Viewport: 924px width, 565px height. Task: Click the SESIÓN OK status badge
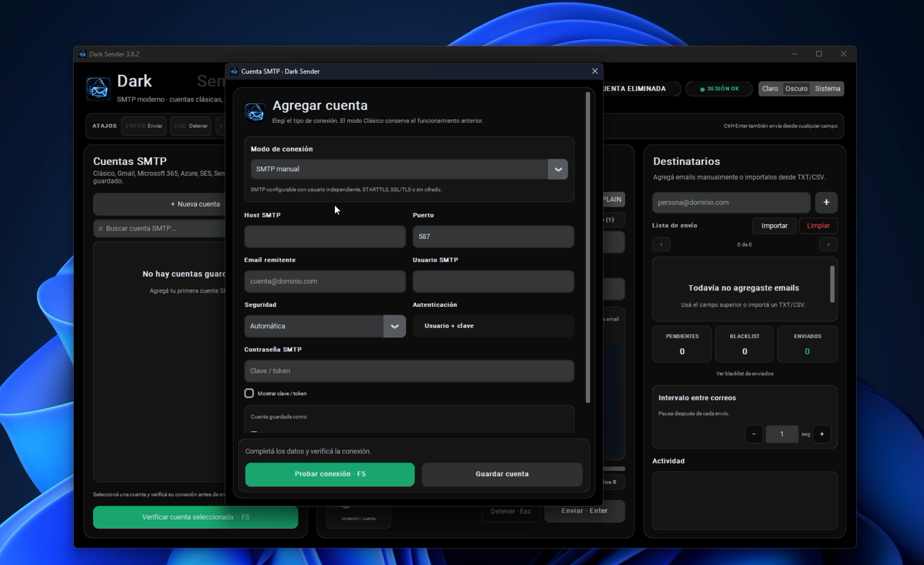719,89
